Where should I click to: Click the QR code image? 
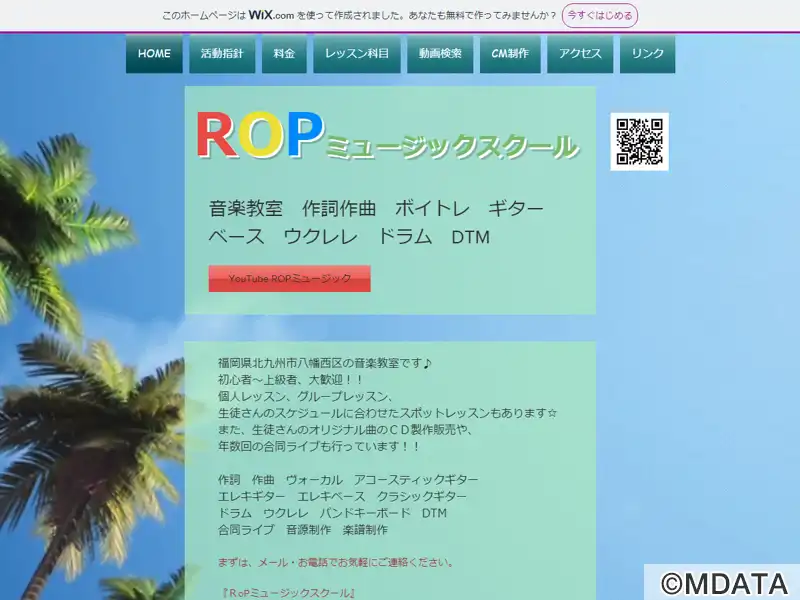tap(639, 142)
